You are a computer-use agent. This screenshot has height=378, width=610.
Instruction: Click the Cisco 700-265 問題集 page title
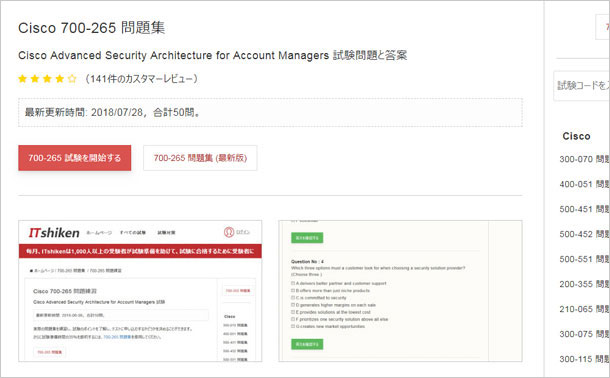click(x=91, y=28)
